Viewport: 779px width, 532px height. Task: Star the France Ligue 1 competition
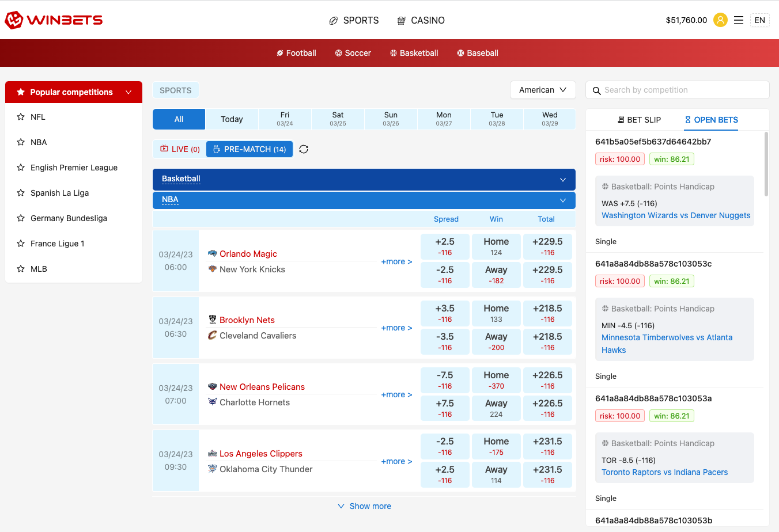(21, 244)
